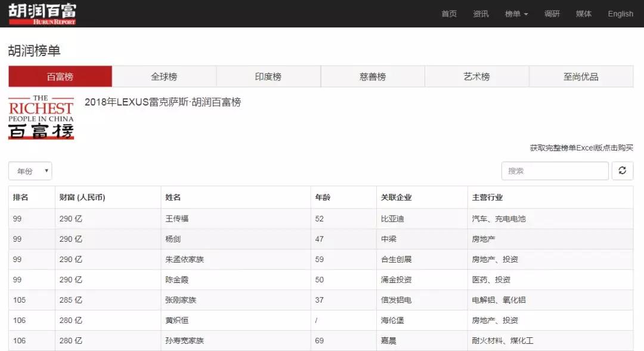Image resolution: width=644 pixels, height=351 pixels.
Task: Select the 至尚优品 tab
Action: pos(581,76)
